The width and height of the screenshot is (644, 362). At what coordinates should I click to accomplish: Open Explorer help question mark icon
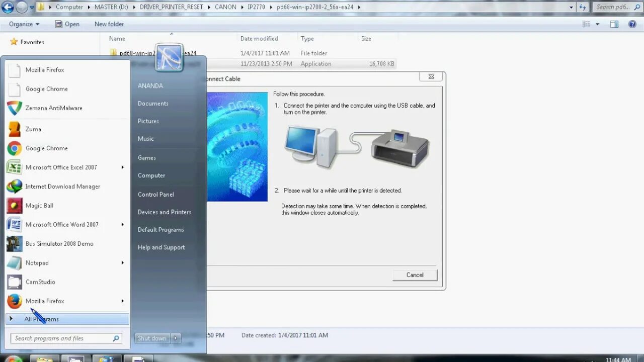(x=632, y=24)
